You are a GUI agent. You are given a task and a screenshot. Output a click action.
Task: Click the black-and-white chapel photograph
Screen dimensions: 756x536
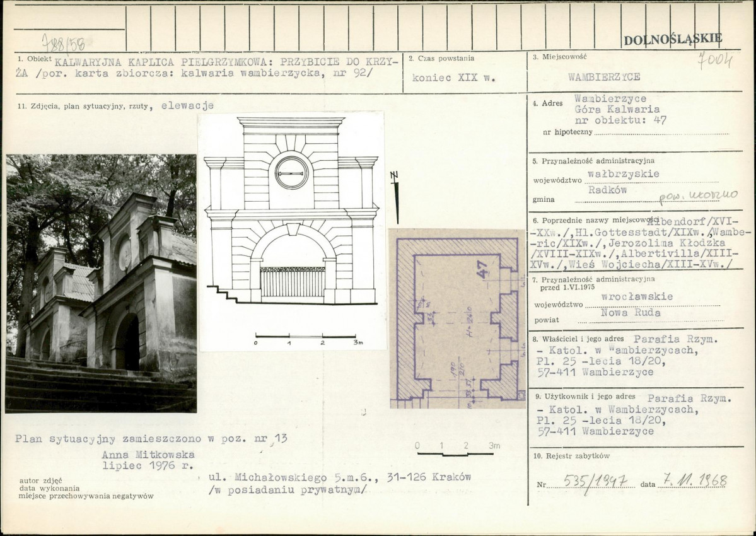(x=101, y=283)
